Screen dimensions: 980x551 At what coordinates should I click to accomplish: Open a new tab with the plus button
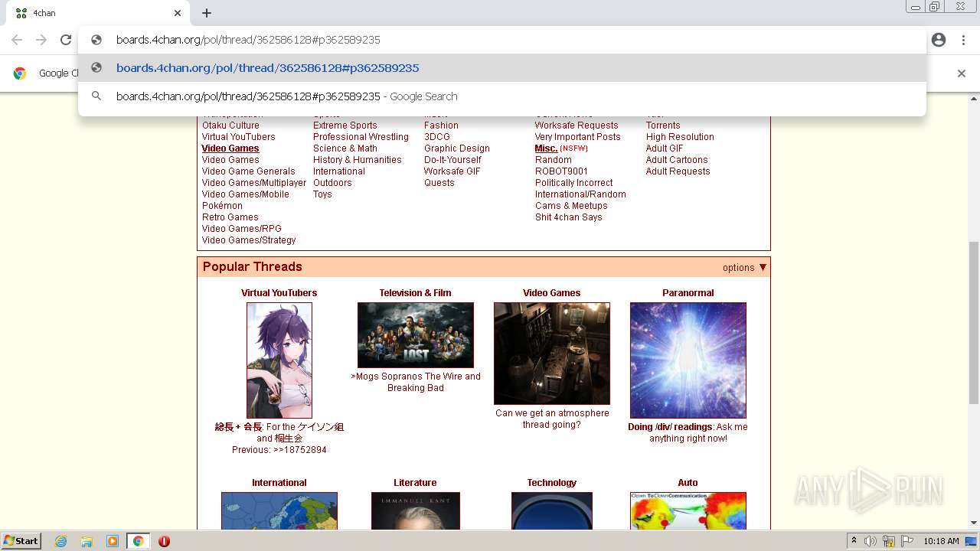point(207,13)
